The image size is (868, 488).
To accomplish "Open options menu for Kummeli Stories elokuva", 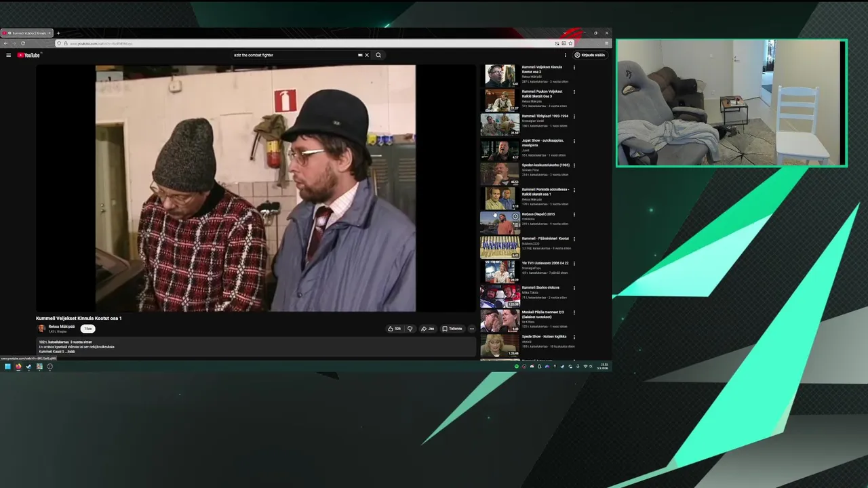I will [x=574, y=287].
